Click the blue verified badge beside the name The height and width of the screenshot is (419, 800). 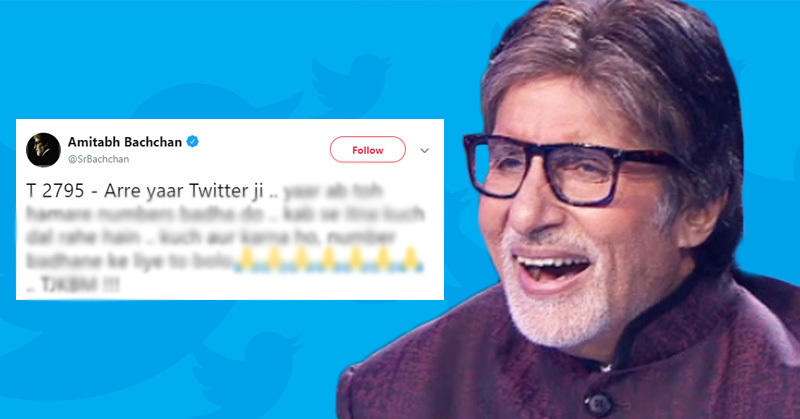pyautogui.click(x=193, y=142)
